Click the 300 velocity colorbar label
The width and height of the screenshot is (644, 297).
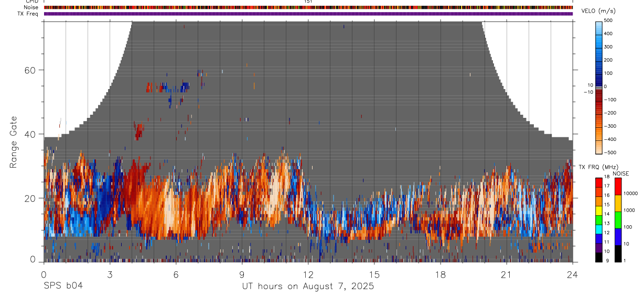click(609, 47)
